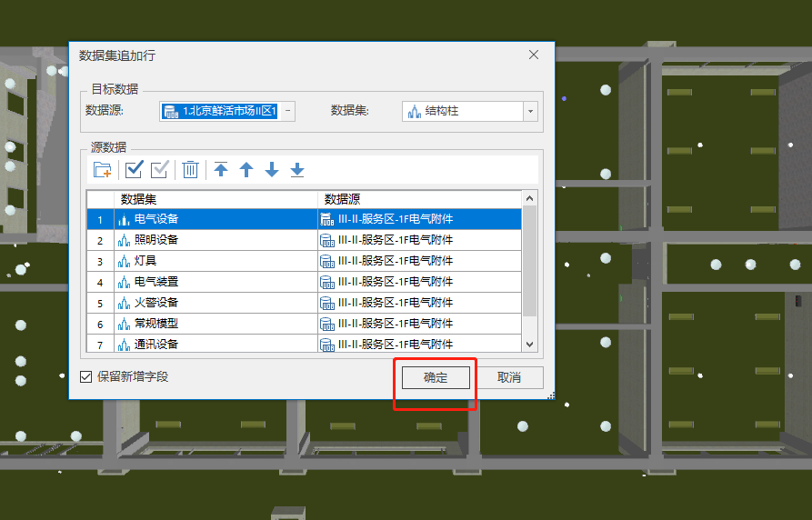Click the 北京鲜活市场 datasource field
812x520 pixels.
(x=227, y=111)
